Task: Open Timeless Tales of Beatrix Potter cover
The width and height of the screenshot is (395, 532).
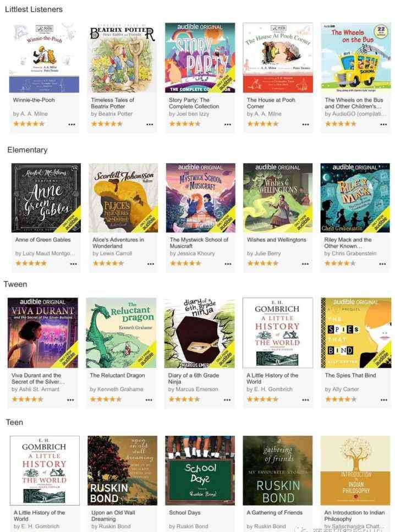Action: (x=122, y=58)
